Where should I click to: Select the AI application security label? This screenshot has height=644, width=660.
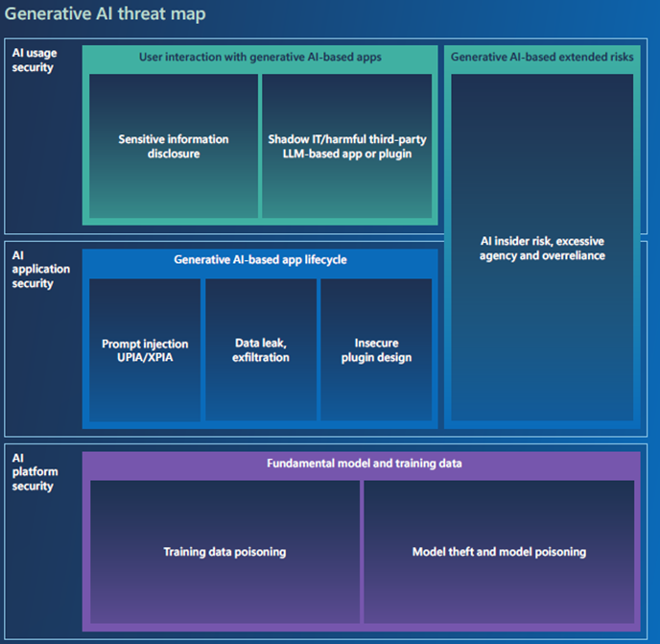33,270
